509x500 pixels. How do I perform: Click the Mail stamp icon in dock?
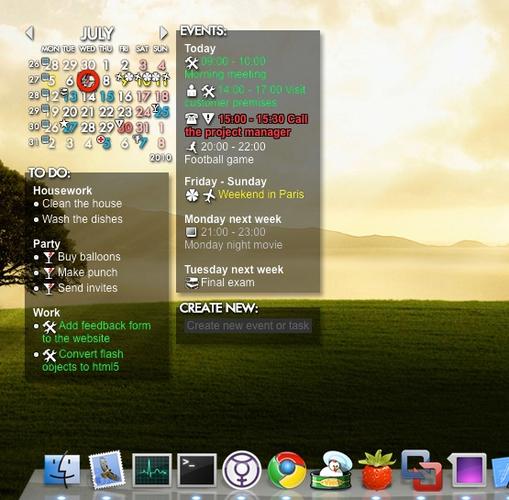click(107, 470)
